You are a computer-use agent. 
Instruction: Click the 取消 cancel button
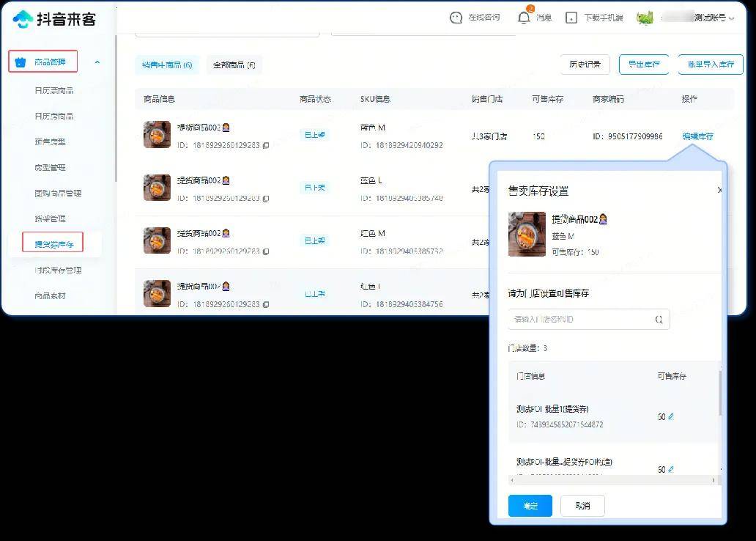click(582, 506)
